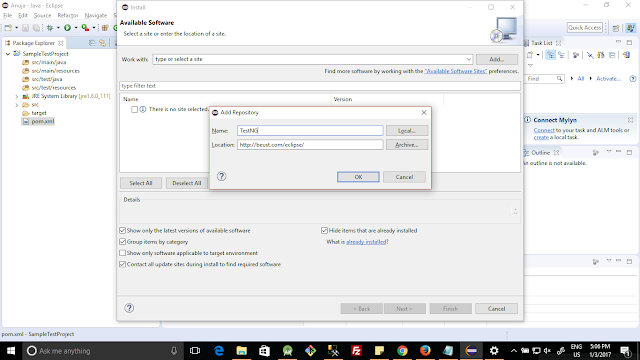Expand the src folder node
The height and width of the screenshot is (360, 640).
(17, 105)
